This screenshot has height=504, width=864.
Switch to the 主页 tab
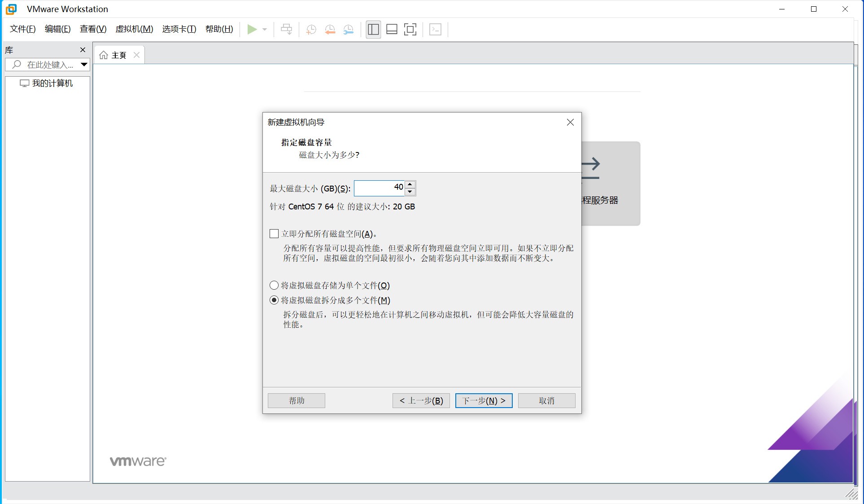118,55
